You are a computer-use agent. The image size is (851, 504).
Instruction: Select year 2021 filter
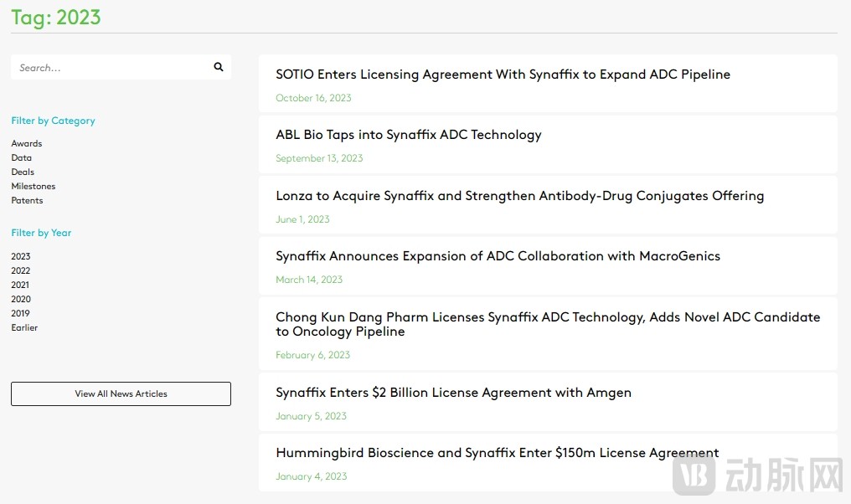click(x=21, y=285)
